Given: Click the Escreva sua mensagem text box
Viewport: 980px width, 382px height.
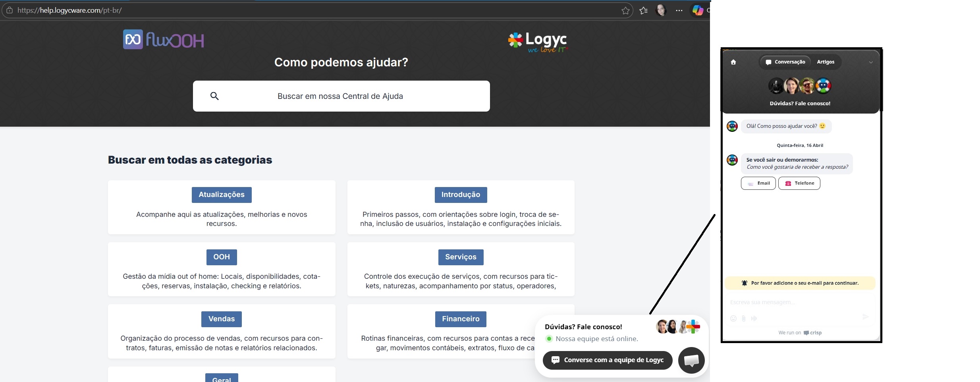Looking at the screenshot, I should pos(794,303).
